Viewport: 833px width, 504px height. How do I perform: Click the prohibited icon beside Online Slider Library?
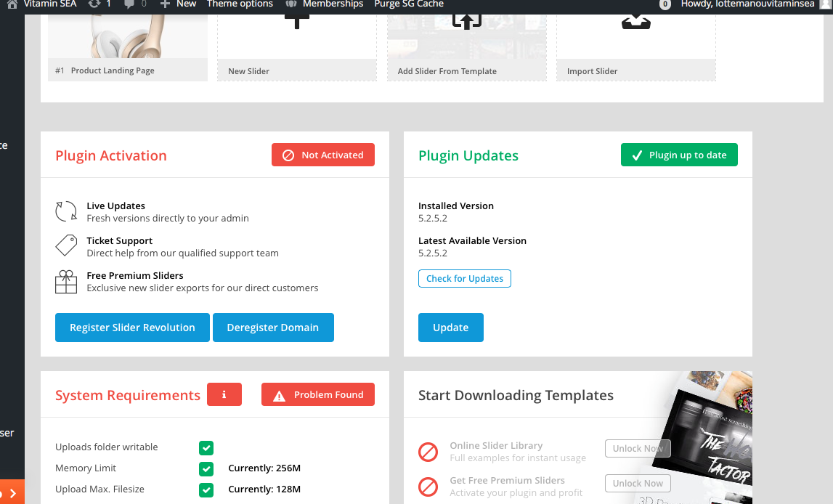tap(428, 452)
